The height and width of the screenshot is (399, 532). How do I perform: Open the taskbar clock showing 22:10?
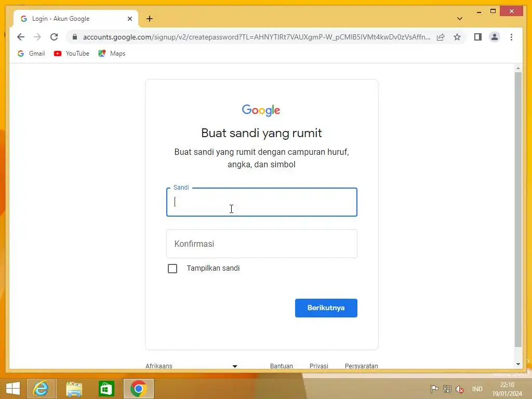coord(507,389)
